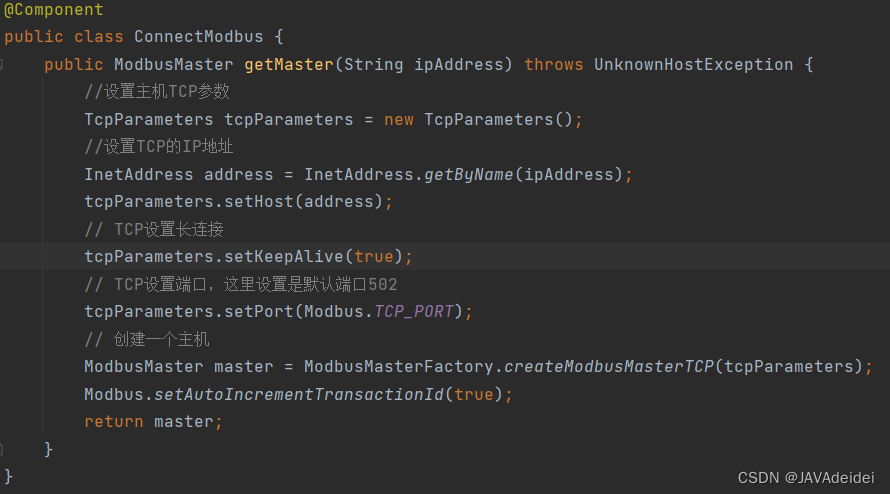This screenshot has height=494, width=890.
Task: Click the setPort method call
Action: click(x=259, y=312)
